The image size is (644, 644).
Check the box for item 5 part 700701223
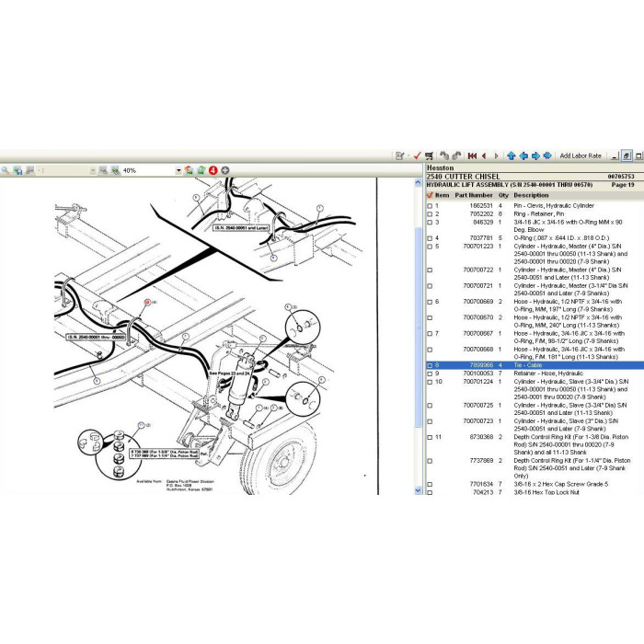coord(430,247)
